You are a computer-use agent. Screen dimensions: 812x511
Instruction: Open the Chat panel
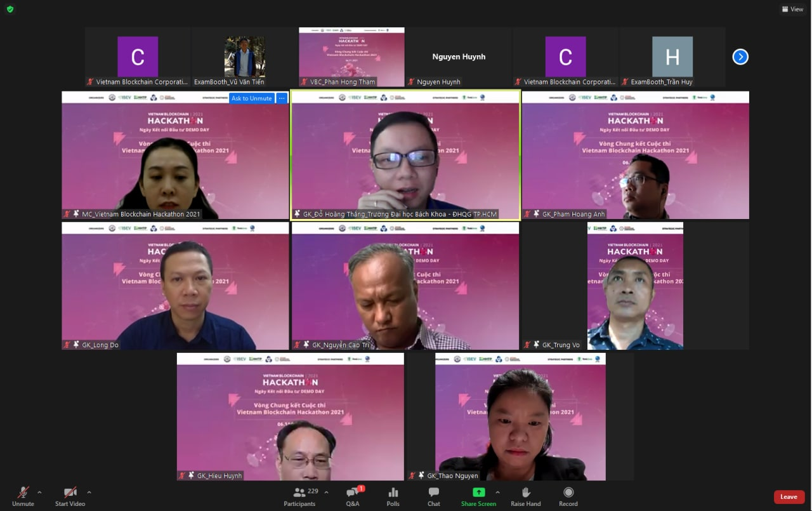pyautogui.click(x=434, y=496)
